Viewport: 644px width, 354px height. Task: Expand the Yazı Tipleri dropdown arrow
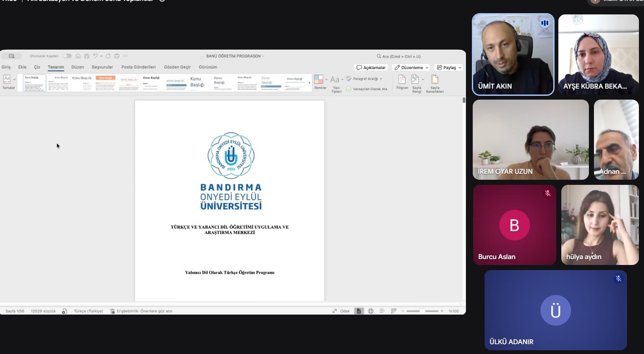point(342,79)
